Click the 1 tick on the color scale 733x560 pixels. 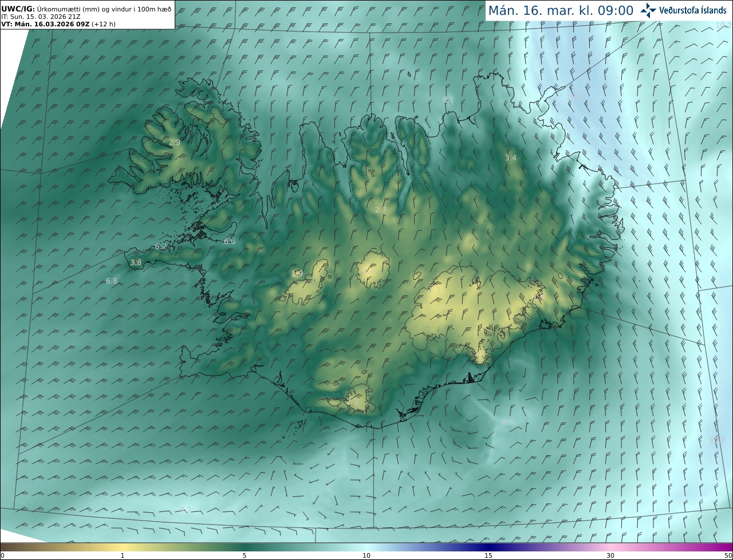(123, 556)
